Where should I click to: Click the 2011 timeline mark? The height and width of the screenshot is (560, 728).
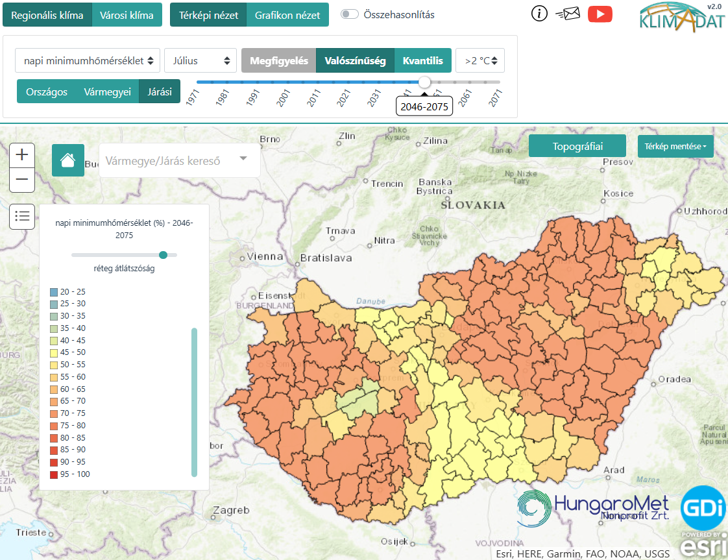pos(314,97)
